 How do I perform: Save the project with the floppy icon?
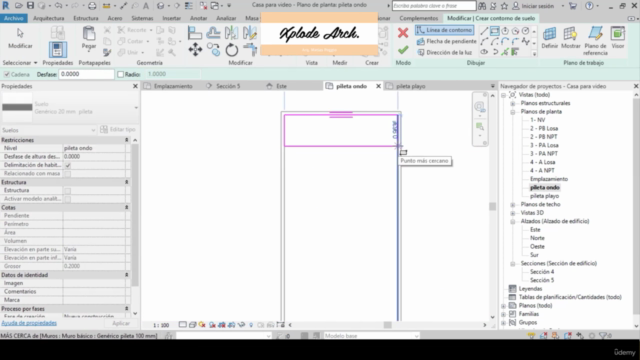tap(30, 6)
